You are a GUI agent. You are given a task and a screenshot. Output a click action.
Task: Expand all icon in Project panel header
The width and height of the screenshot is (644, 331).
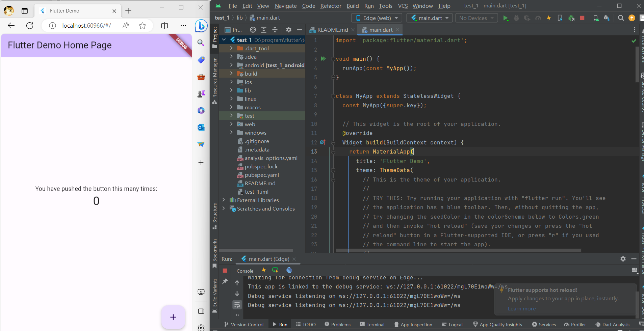pos(264,30)
